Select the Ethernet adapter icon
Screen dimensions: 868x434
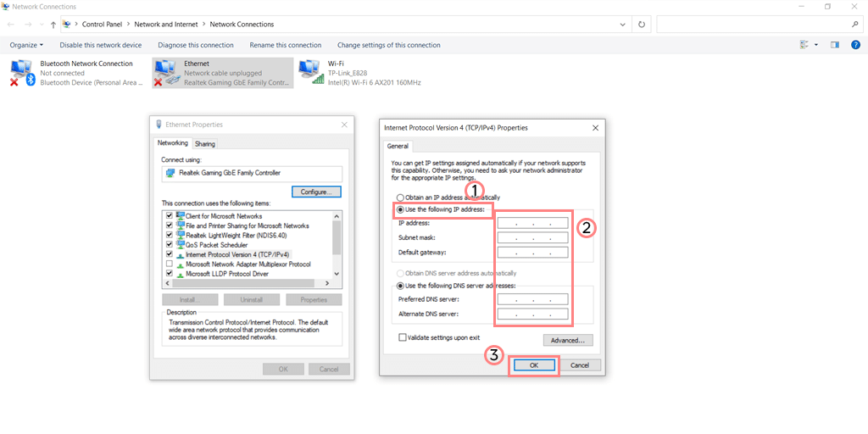[168, 73]
